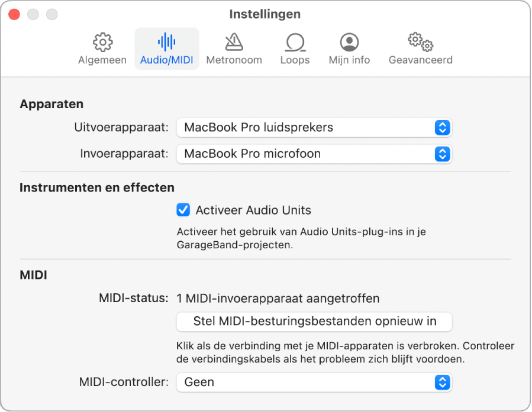
Task: Click the Metronoom pyramid icon
Action: point(234,42)
